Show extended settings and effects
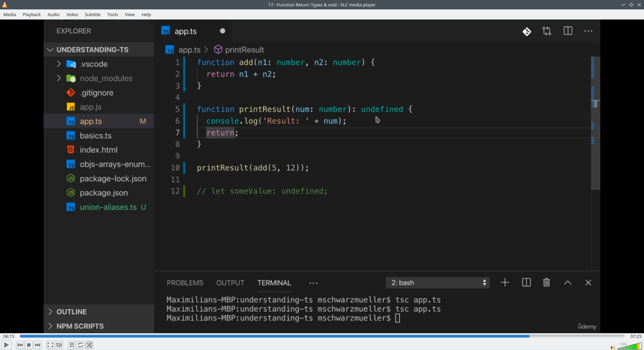This screenshot has width=644, height=350. (59, 345)
